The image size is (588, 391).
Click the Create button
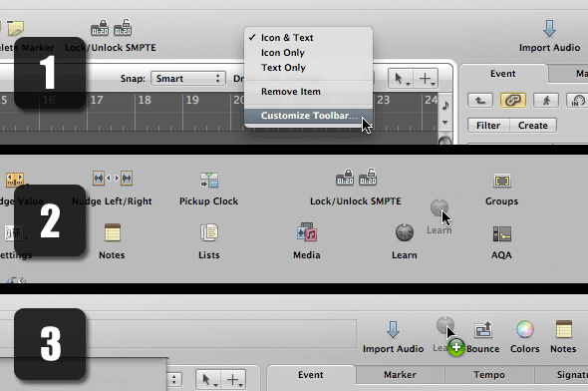[533, 126]
